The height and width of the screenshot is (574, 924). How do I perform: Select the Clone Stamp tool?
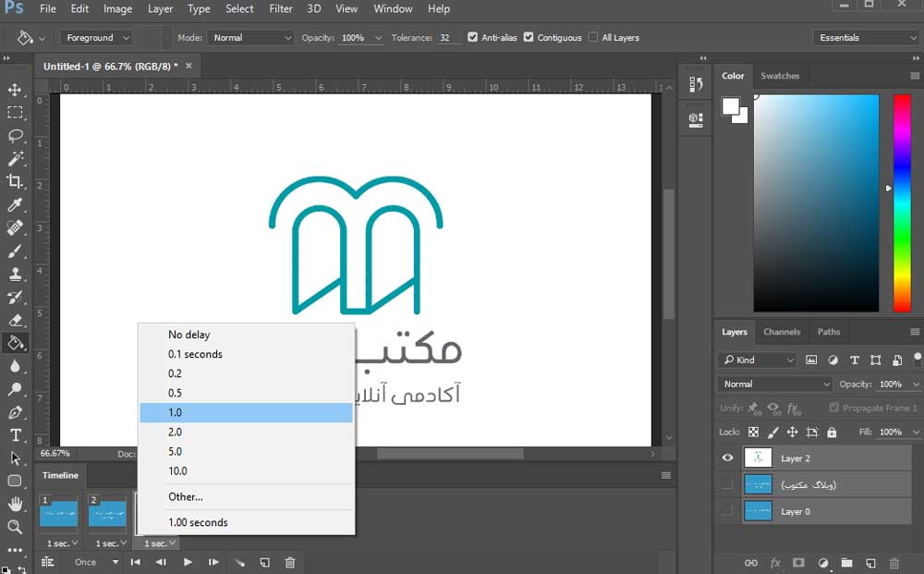[x=15, y=274]
